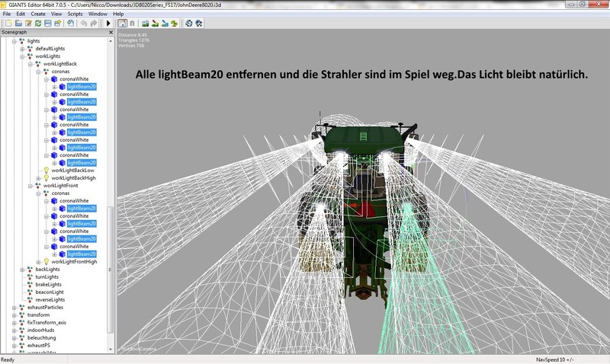Click the last gear icon in toolbar
Viewport: 610px width, 364px height.
pyautogui.click(x=199, y=24)
